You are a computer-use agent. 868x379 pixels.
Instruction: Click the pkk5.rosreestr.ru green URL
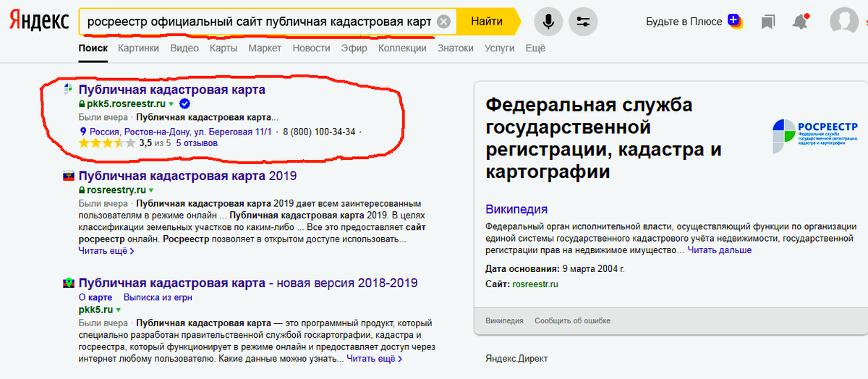126,104
